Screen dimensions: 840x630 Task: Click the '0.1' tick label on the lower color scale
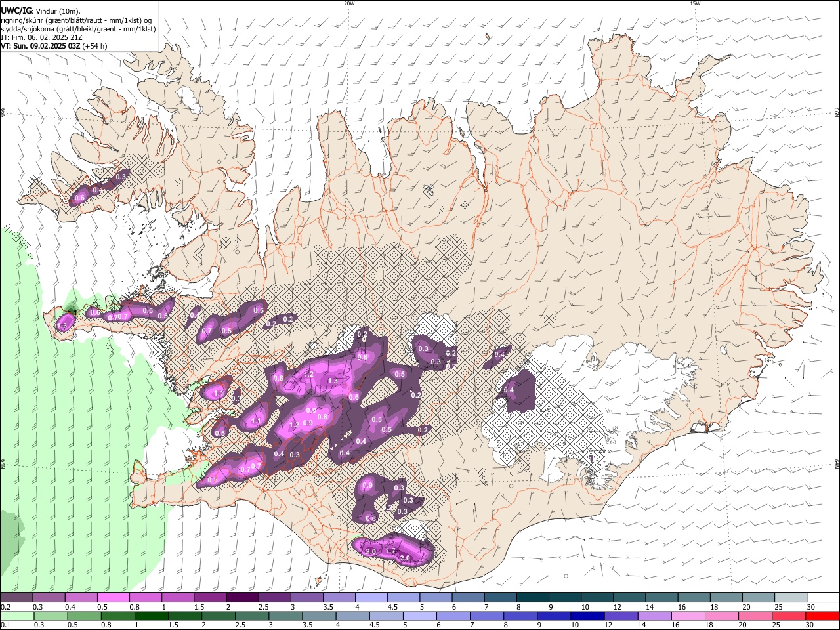point(5,625)
